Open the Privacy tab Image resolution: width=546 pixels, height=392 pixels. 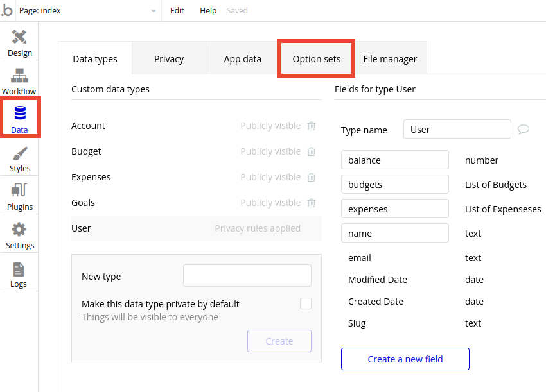click(168, 58)
